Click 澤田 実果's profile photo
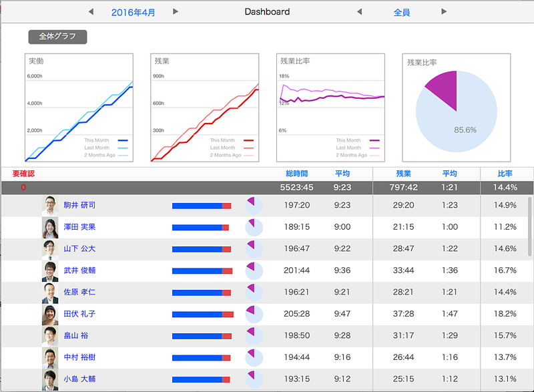Viewport: 534px width, 392px height. point(50,228)
